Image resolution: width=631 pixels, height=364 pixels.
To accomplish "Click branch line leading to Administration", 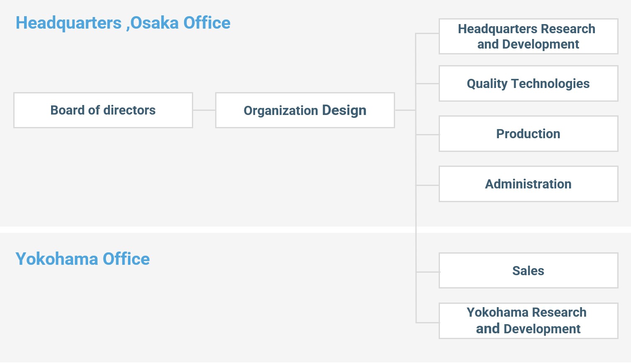I will pyautogui.click(x=427, y=185).
